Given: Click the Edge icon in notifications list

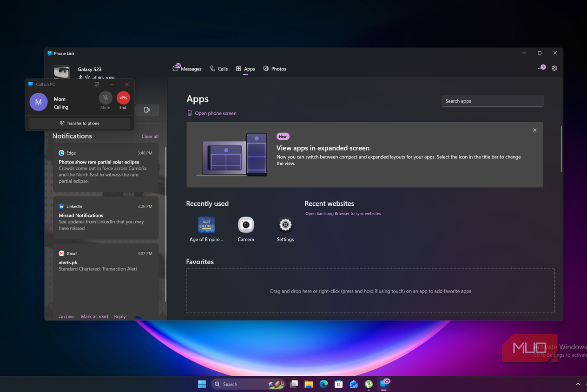Looking at the screenshot, I should (x=61, y=153).
